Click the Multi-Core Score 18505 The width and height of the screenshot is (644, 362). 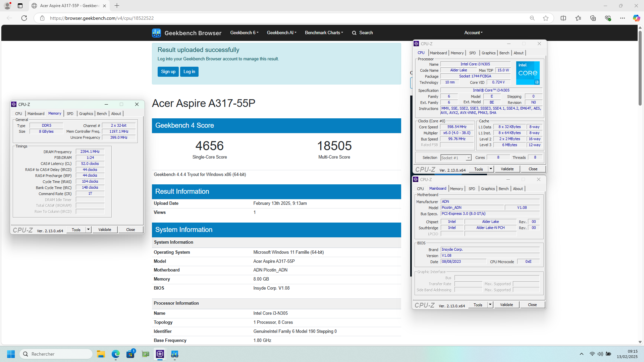pos(334,146)
